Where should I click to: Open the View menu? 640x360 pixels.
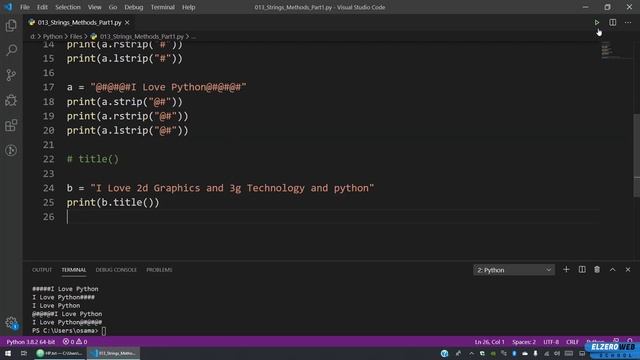[x=94, y=7]
